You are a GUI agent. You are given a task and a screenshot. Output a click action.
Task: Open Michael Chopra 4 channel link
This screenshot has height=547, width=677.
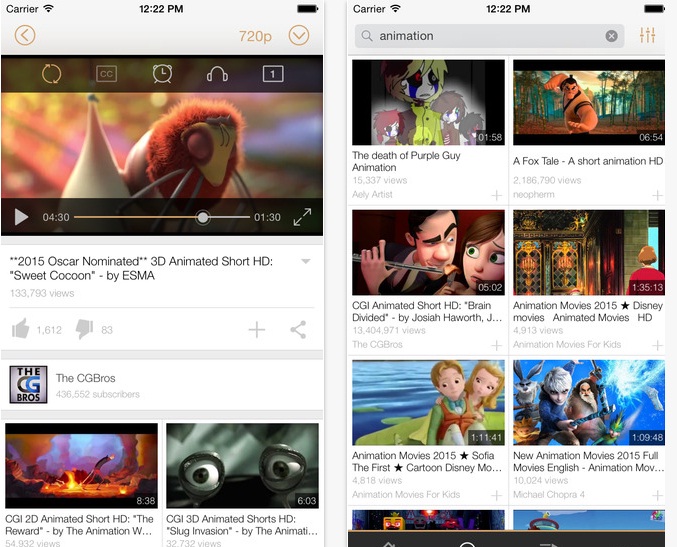549,494
